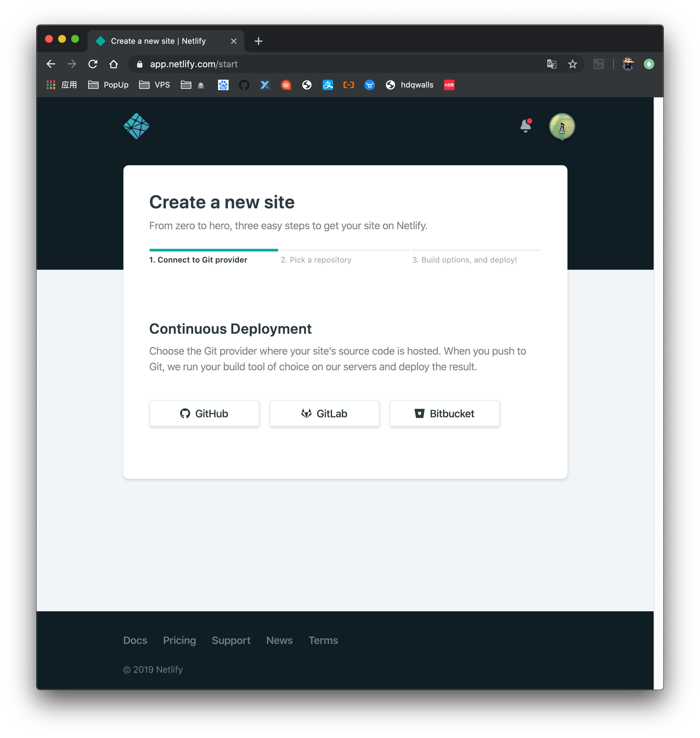This screenshot has height=738, width=700.
Task: Open the hdqwalls bookmark
Action: pyautogui.click(x=410, y=85)
